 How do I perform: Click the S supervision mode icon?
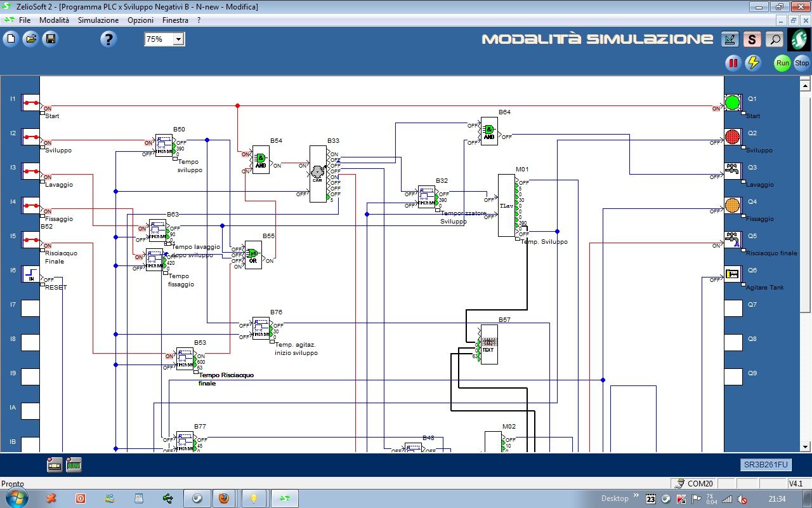pyautogui.click(x=752, y=39)
